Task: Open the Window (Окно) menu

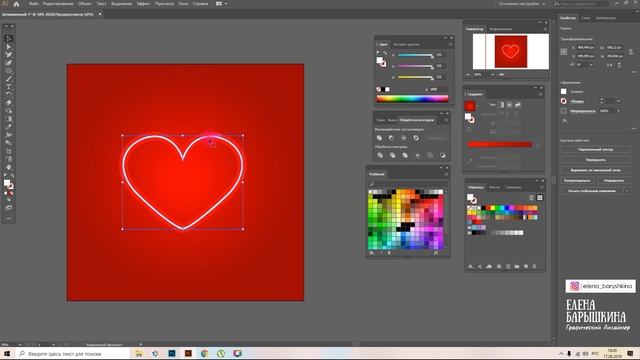Action: pos(183,4)
